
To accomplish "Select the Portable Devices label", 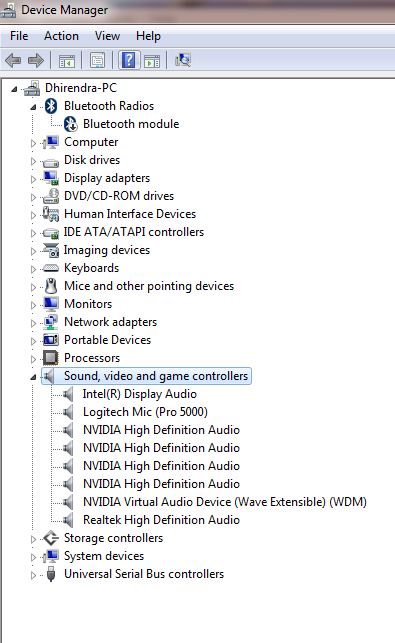I will click(107, 340).
